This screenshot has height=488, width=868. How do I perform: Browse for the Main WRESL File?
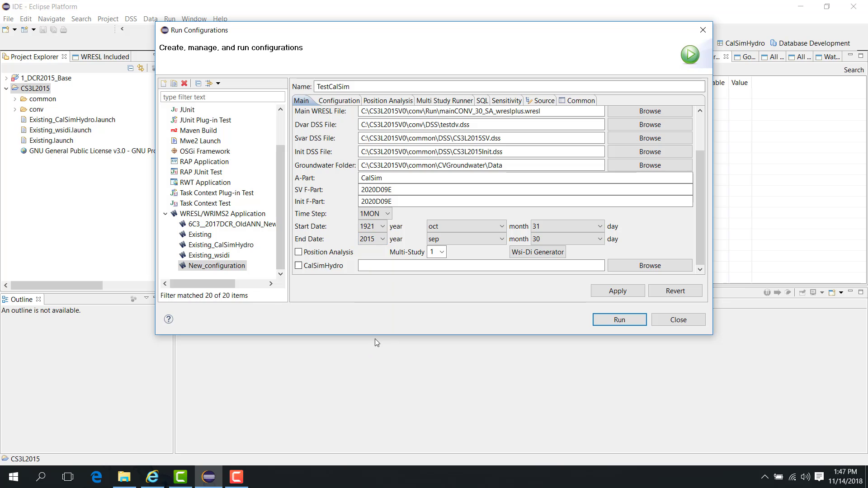point(650,111)
